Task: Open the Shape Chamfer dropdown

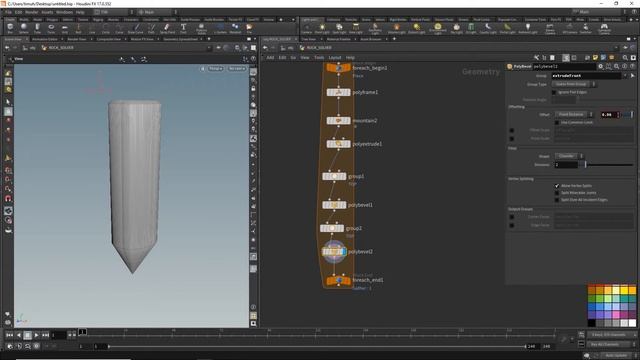Action: pos(569,156)
